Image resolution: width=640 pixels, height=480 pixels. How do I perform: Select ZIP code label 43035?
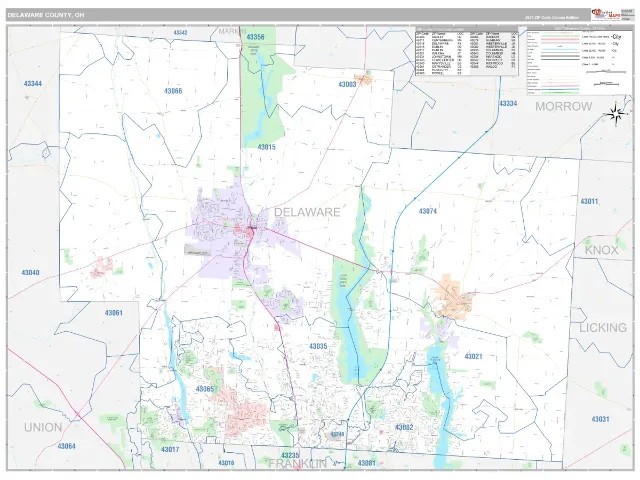click(318, 347)
